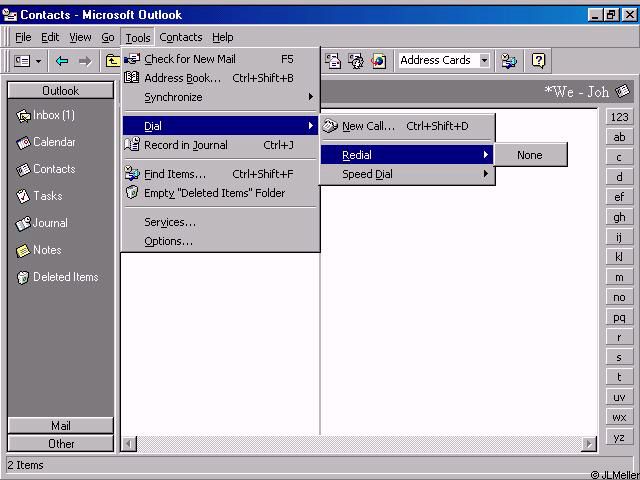
Task: Jump to 123 index tab
Action: click(x=619, y=117)
